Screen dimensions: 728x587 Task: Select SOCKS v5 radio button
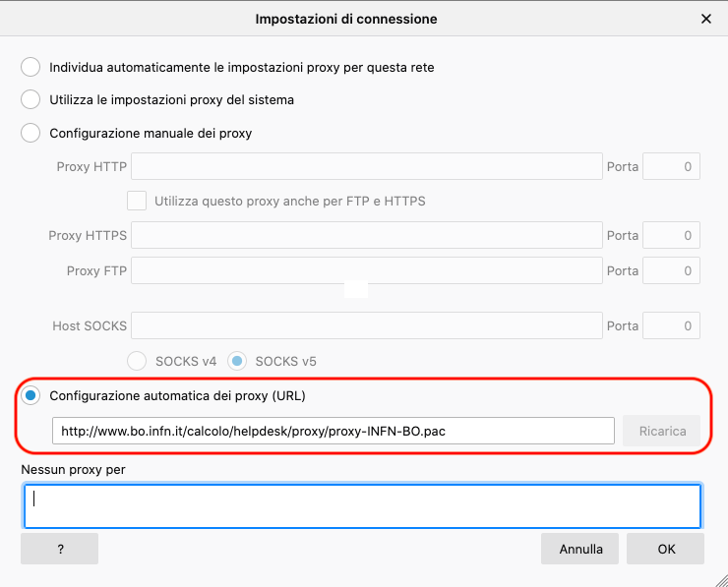(239, 361)
